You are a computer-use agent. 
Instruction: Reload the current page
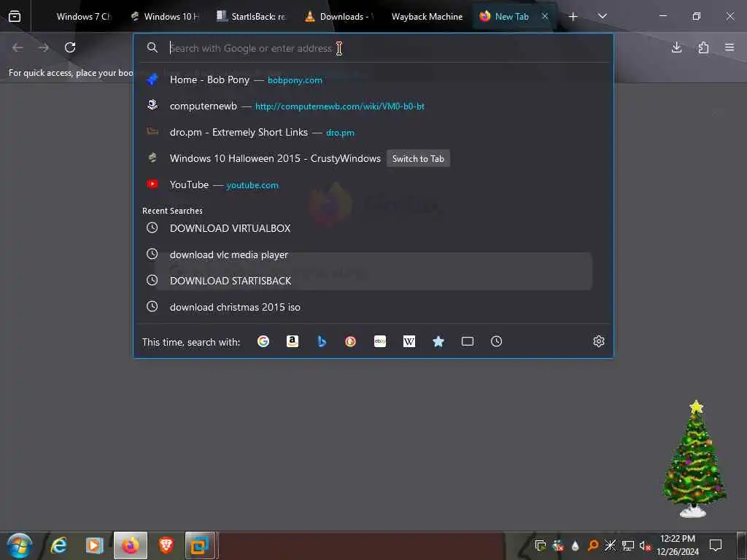pos(70,47)
